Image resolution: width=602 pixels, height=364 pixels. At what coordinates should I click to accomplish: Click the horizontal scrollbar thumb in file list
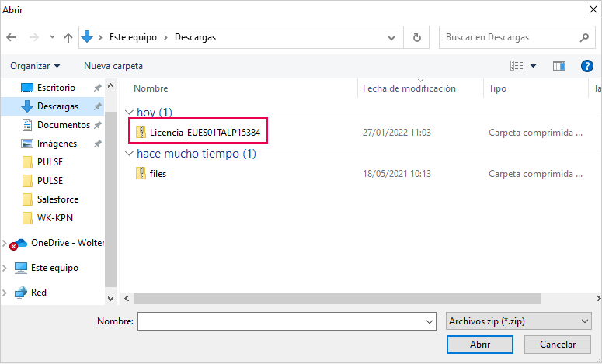tap(337, 298)
